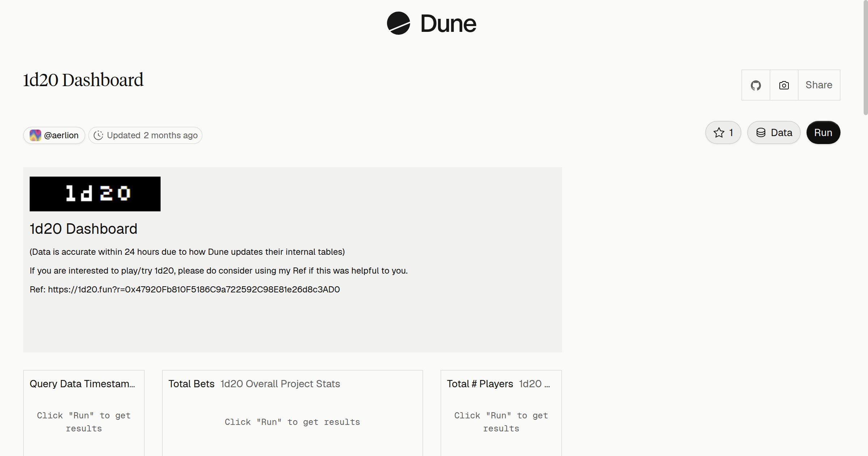Open 1d20 Overall Project Stats query link
Screen dimensions: 868x456
tap(280, 384)
